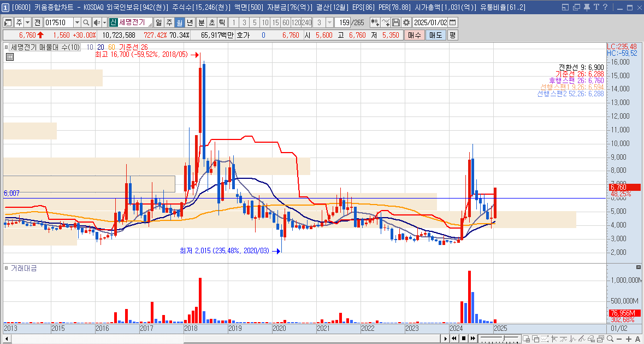Image resolution: width=644 pixels, height=344 pixels.
Task: Open the speaker icon dropdown arrow
Action: 104,22
